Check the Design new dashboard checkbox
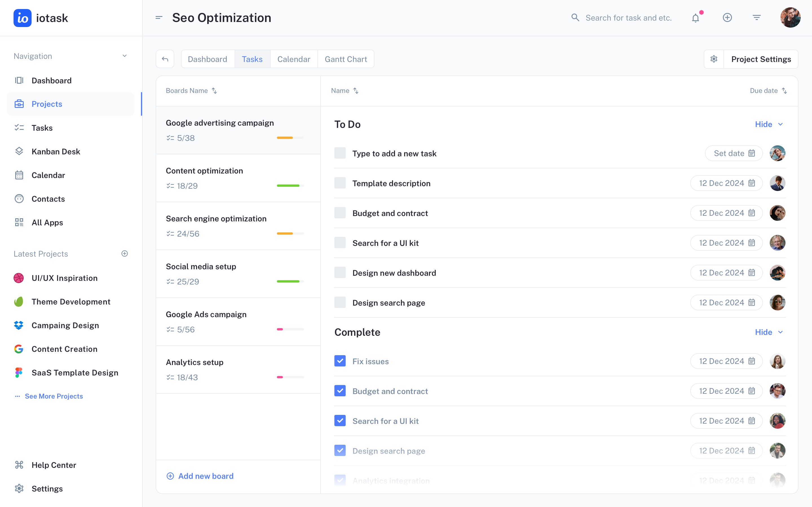The width and height of the screenshot is (812, 507). 340,273
